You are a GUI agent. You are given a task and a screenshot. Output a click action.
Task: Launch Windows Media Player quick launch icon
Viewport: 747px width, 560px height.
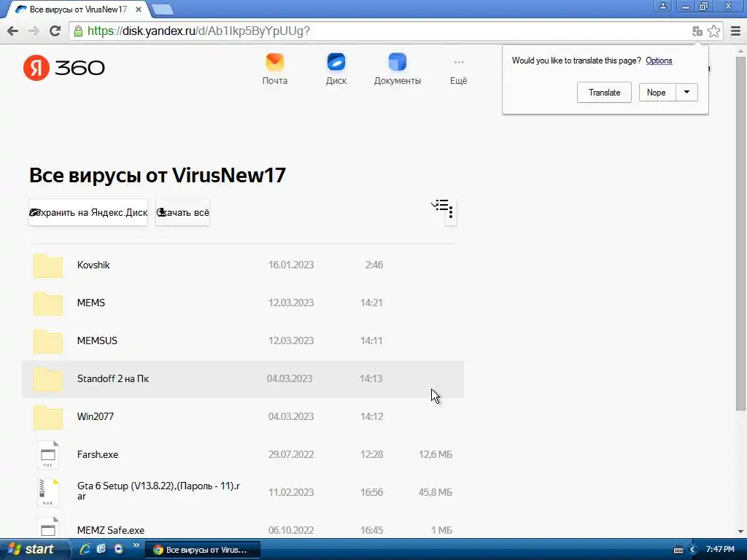tap(119, 549)
